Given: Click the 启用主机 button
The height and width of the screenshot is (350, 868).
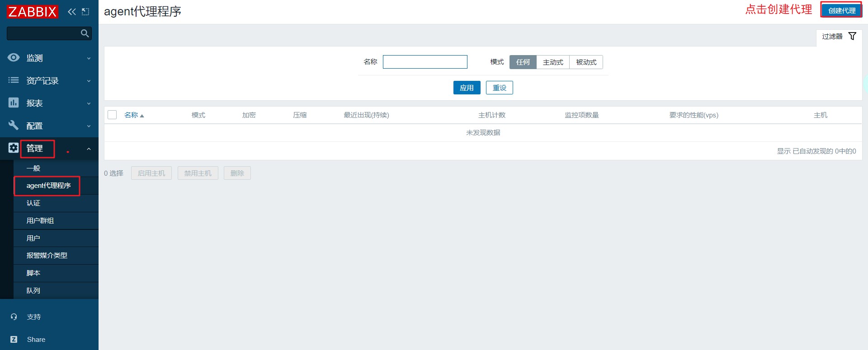Looking at the screenshot, I should click(x=151, y=173).
